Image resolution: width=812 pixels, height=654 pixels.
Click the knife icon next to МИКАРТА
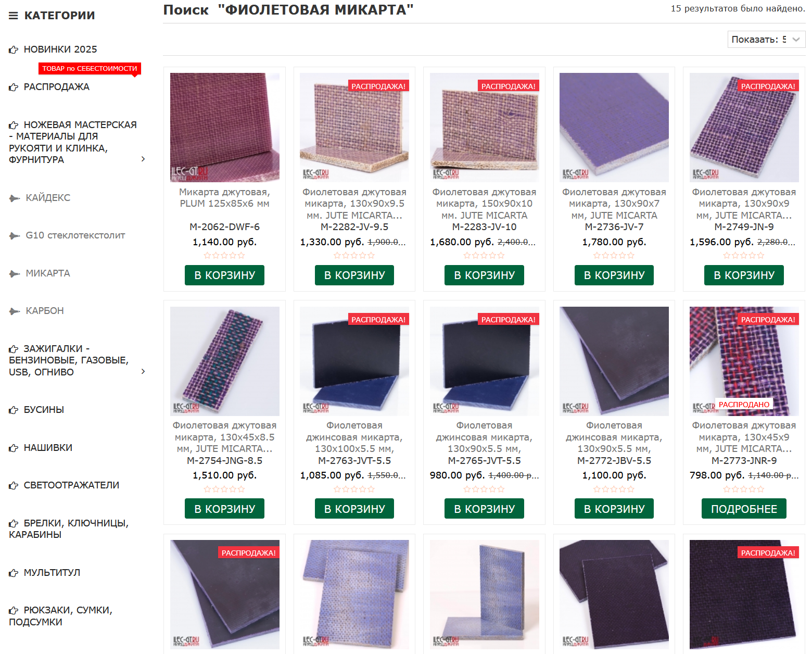point(15,274)
